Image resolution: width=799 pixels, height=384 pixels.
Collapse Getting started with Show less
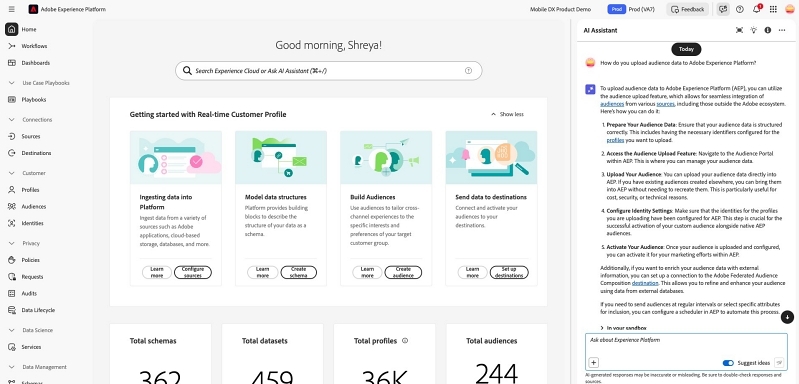click(507, 114)
